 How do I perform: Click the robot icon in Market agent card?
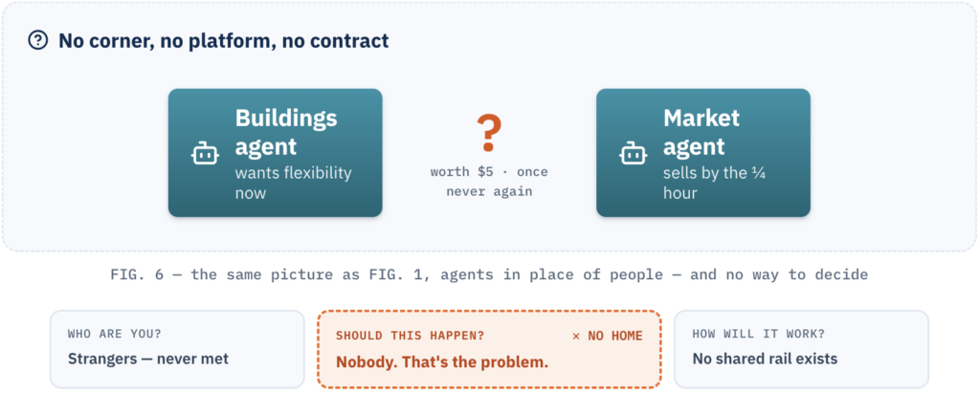(634, 153)
